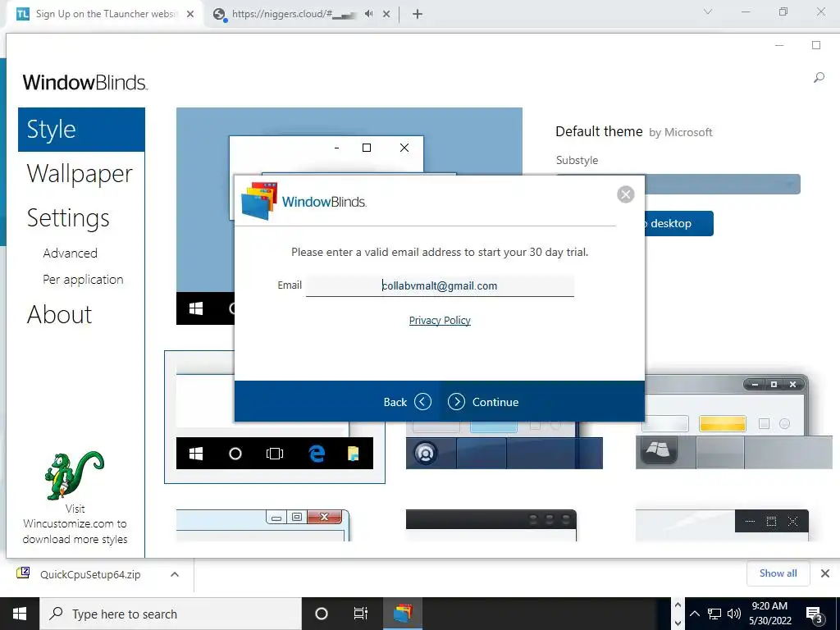Open the Settings section
The image size is (840, 630).
(68, 218)
